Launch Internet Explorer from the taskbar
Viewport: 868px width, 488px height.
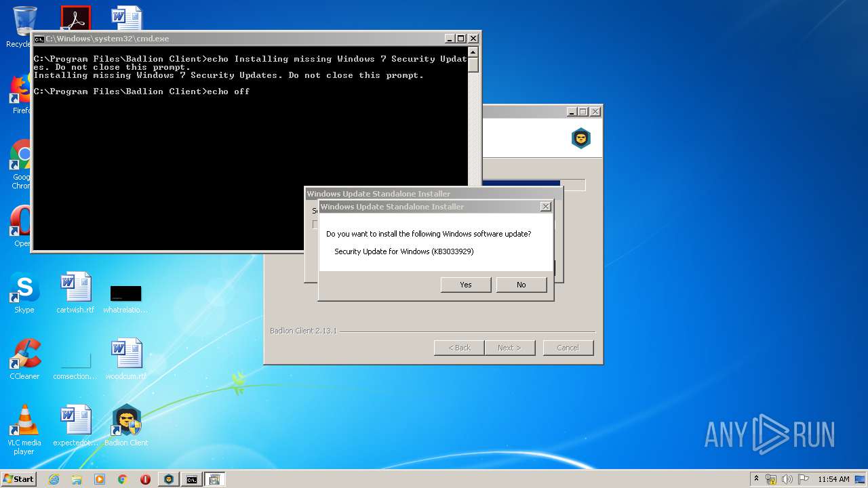54,479
